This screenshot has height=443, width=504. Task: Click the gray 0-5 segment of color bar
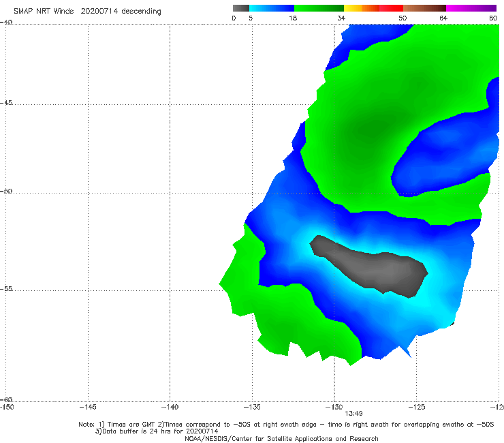coord(240,8)
